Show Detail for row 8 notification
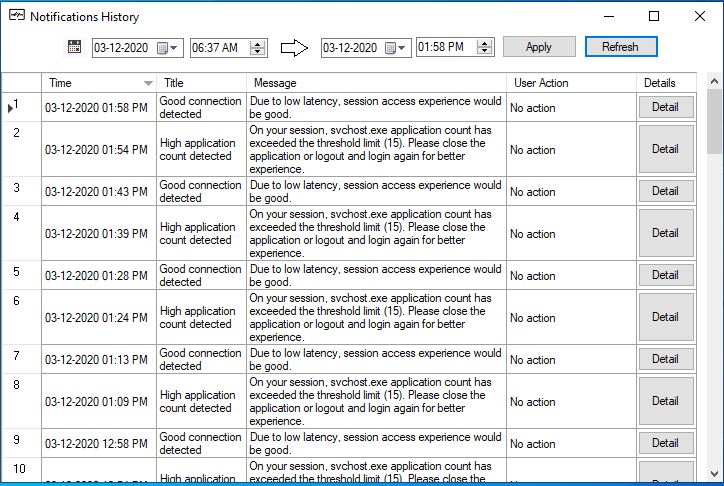 665,401
